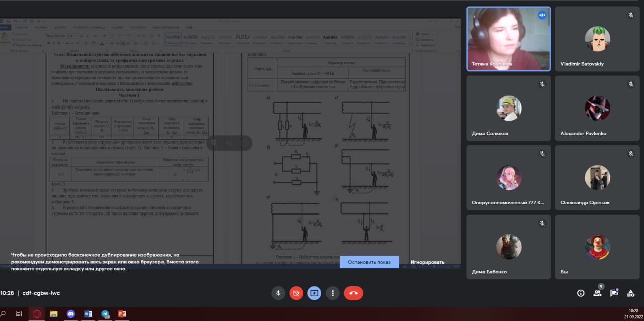Open File Explorer from the taskbar

(x=53, y=314)
